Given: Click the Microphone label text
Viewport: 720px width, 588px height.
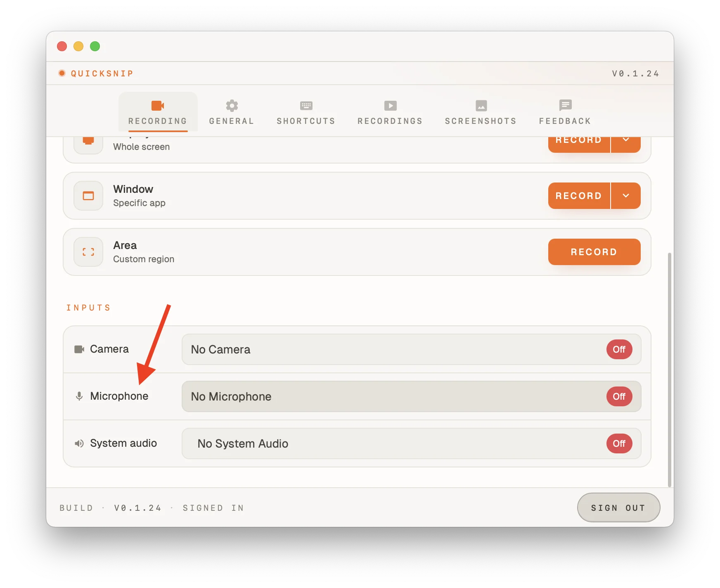Looking at the screenshot, I should click(119, 396).
